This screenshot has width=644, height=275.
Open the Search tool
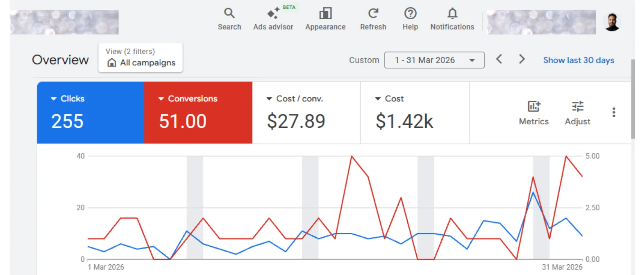(x=229, y=19)
